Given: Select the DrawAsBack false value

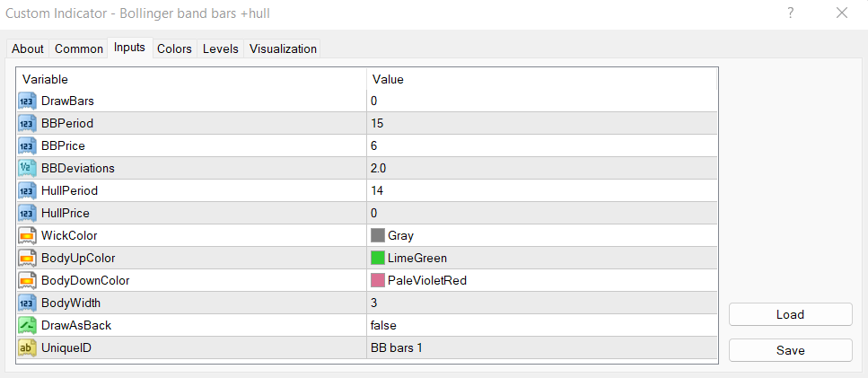Looking at the screenshot, I should pyautogui.click(x=383, y=325).
